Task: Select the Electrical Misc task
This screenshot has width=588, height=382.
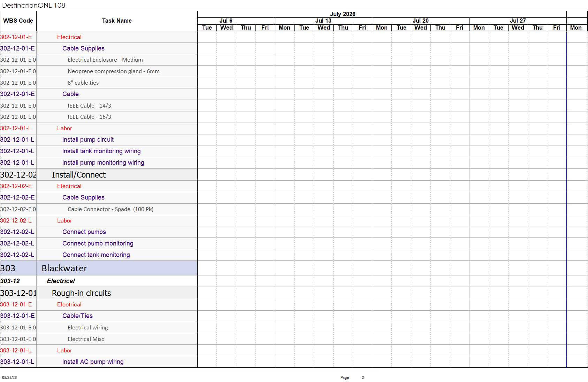Action: (x=86, y=339)
